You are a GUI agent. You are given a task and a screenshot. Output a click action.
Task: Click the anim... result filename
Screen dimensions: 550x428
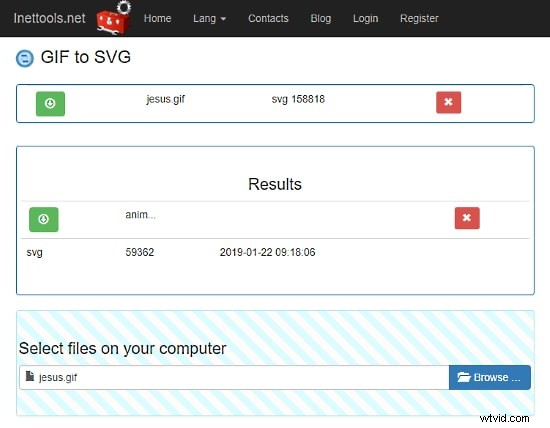tap(140, 214)
